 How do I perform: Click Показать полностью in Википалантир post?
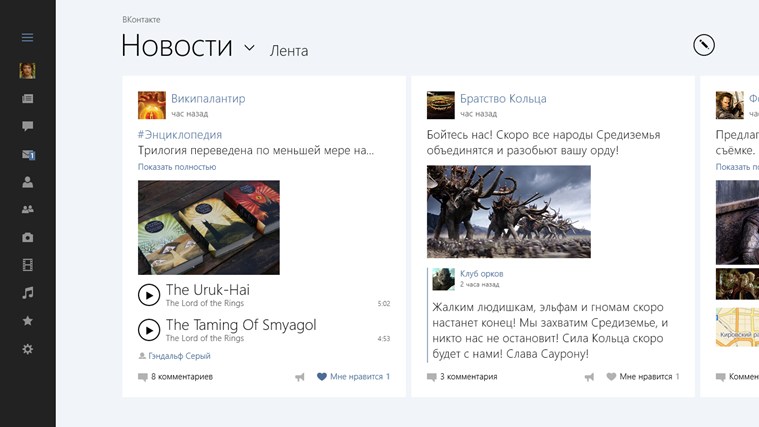click(177, 167)
